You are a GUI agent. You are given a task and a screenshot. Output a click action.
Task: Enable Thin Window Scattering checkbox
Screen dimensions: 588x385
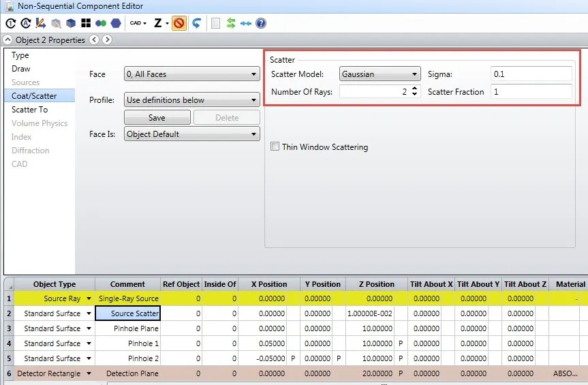click(275, 147)
